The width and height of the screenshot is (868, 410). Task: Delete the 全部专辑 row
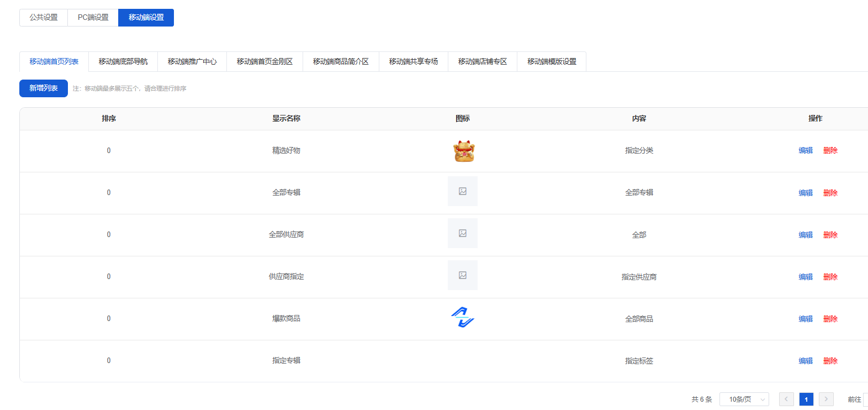point(830,193)
